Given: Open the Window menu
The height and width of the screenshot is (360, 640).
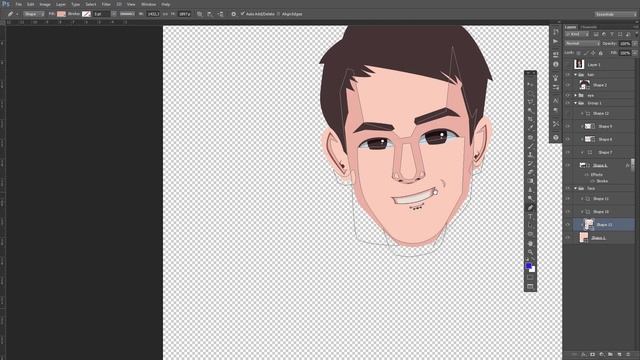Looking at the screenshot, I should [148, 4].
